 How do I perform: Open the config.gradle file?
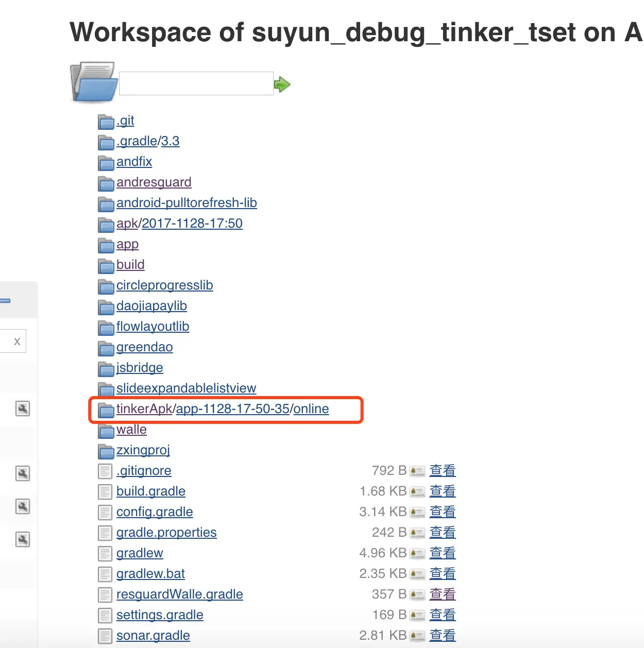[155, 512]
